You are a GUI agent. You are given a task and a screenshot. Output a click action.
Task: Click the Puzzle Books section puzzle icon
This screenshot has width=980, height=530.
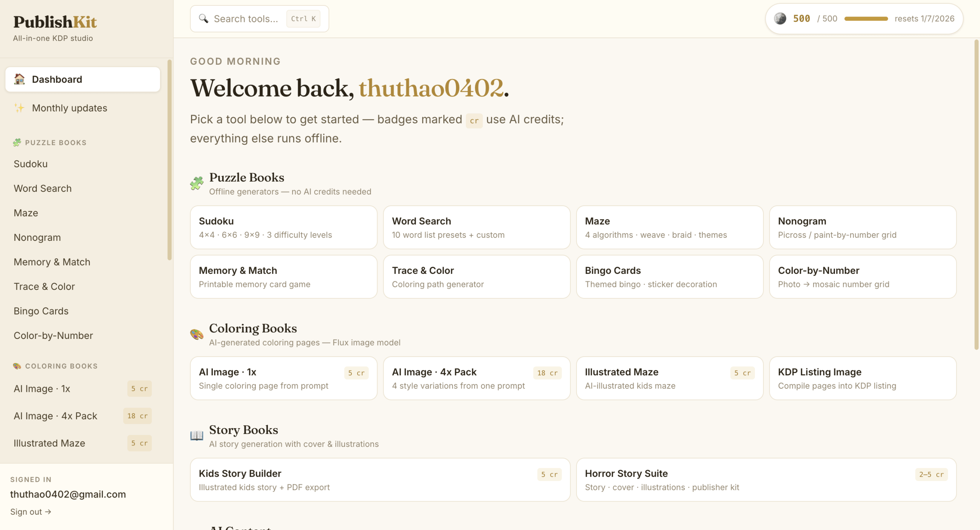click(197, 183)
